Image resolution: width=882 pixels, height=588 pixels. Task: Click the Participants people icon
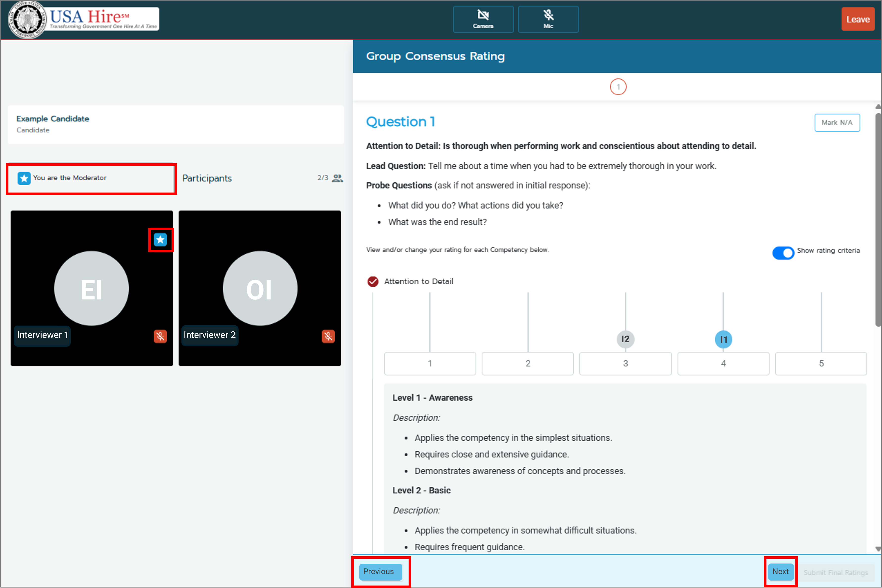338,178
